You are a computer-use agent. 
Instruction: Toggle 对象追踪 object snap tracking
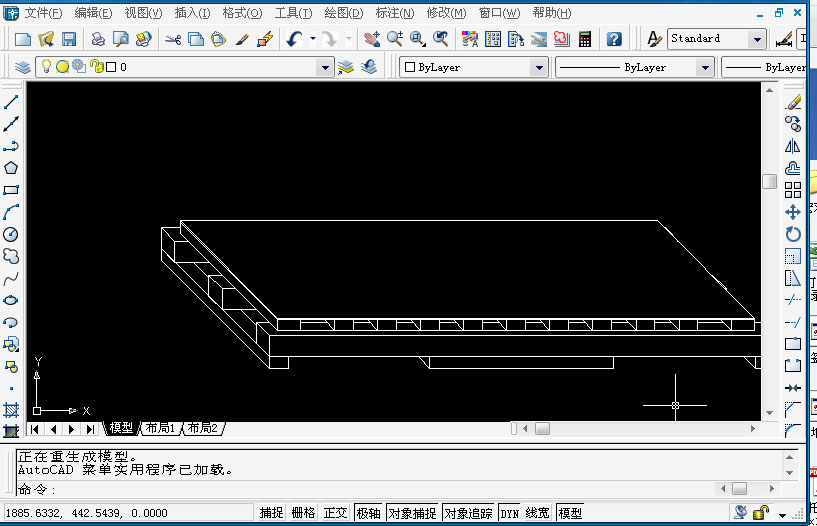[468, 513]
